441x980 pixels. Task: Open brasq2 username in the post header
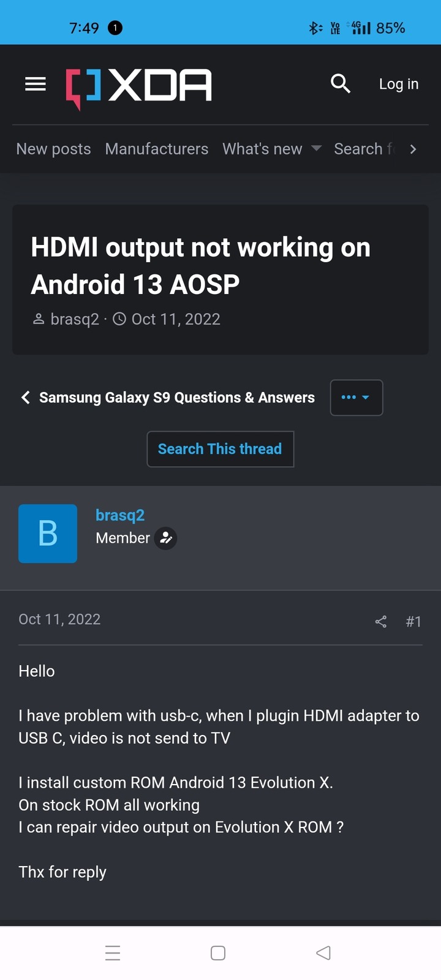(x=120, y=515)
